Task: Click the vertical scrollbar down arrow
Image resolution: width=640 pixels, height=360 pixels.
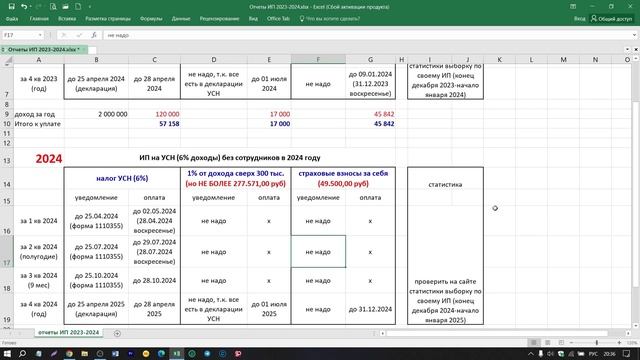Action: (636, 326)
